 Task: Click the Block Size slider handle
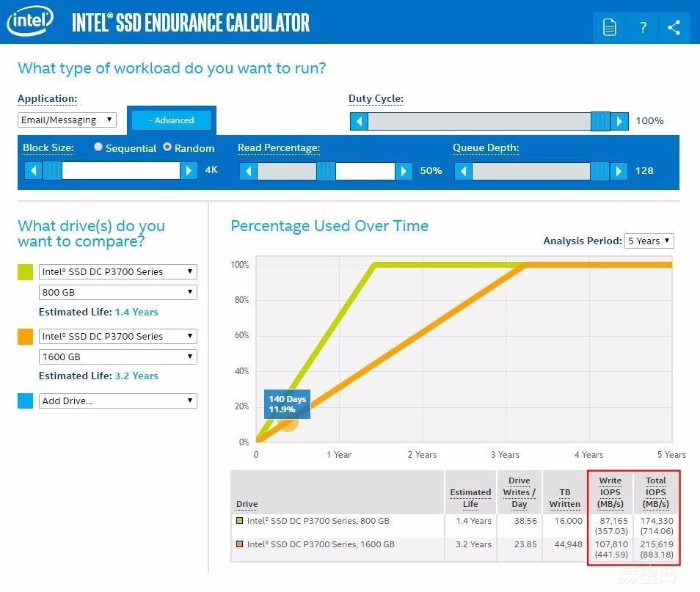pyautogui.click(x=52, y=170)
